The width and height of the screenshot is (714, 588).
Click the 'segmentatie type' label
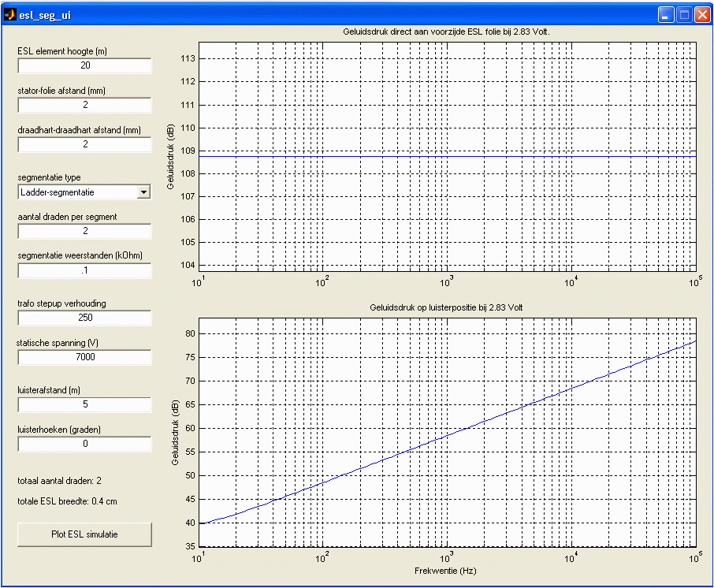pyautogui.click(x=49, y=177)
